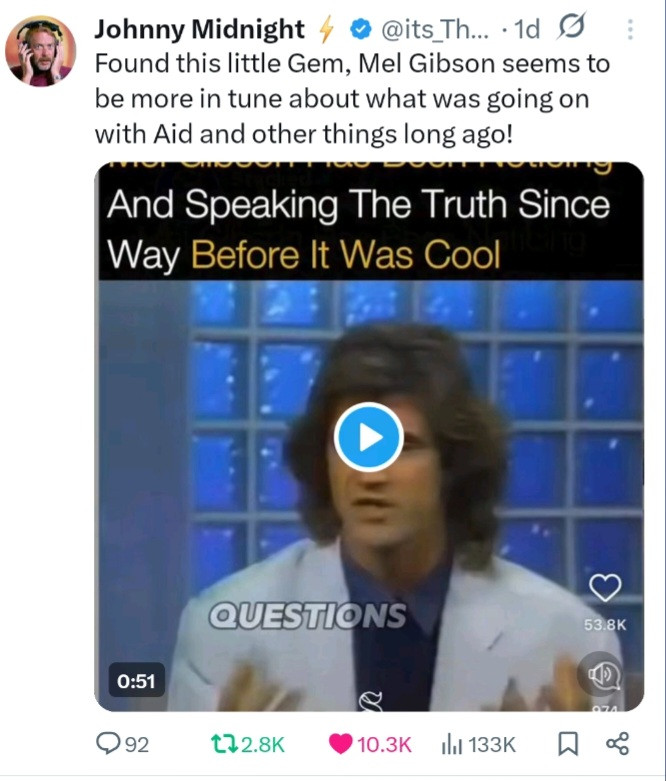
Task: Open the three-dot more options menu
Action: click(x=630, y=29)
